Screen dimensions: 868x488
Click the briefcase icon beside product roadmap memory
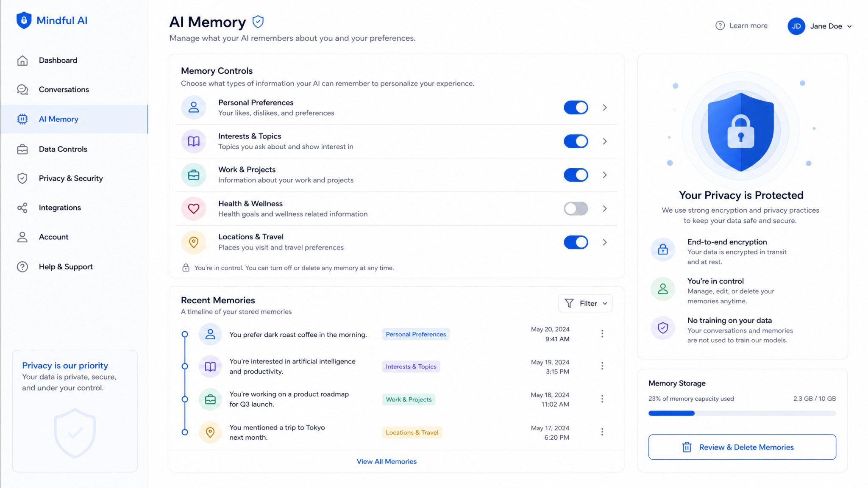(210, 399)
